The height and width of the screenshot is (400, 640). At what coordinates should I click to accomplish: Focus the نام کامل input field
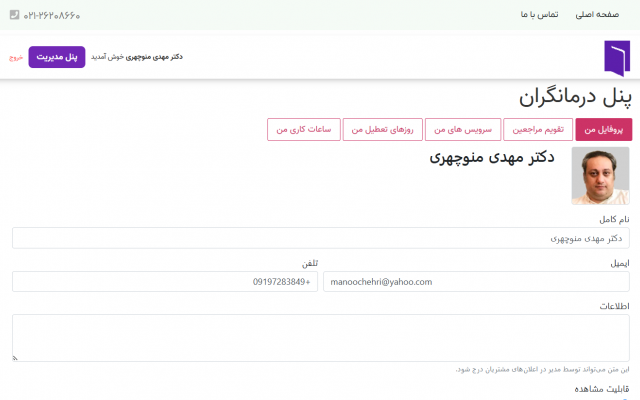pyautogui.click(x=321, y=238)
